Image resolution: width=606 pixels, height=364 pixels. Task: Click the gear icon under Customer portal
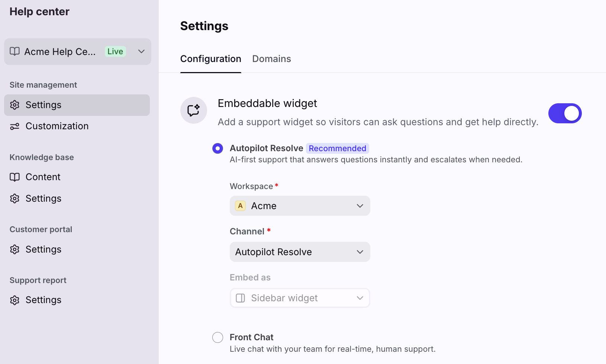click(14, 250)
